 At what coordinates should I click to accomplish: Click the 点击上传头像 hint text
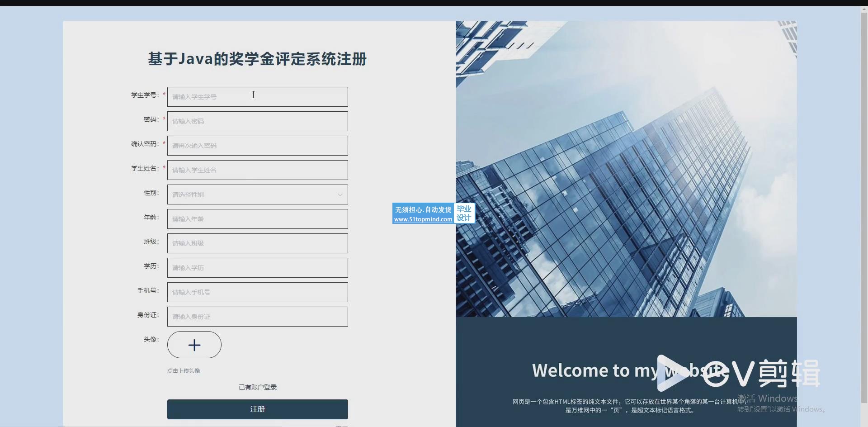tap(184, 371)
